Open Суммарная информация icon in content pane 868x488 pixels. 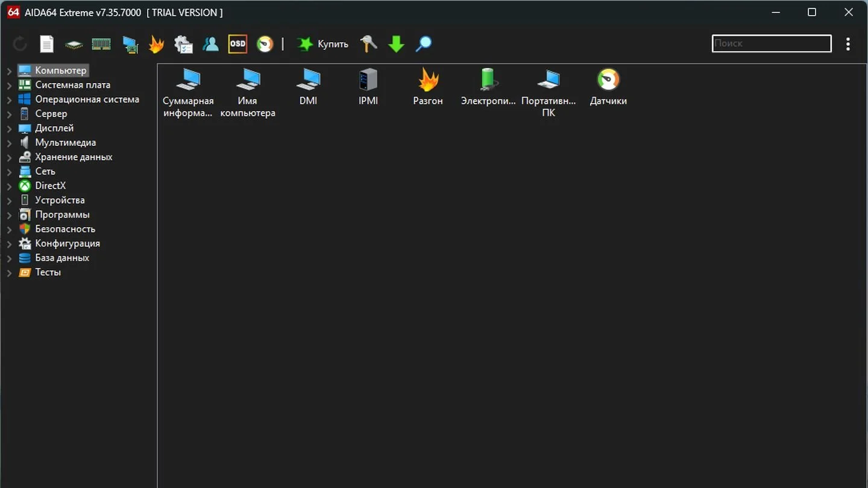pos(188,93)
